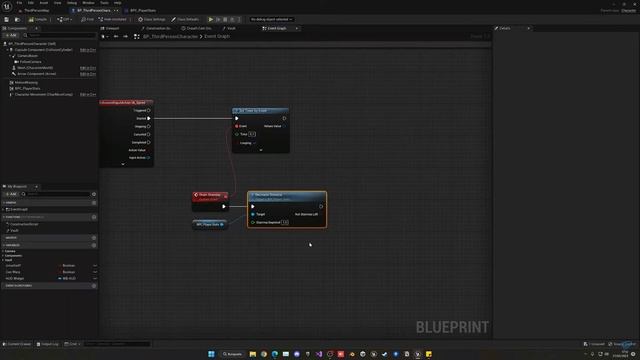640x360 pixels.
Task: Click the Find button in toolbar
Action: (87, 19)
